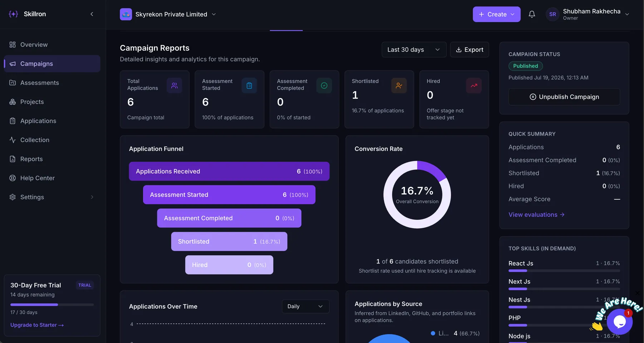Viewport: 644px width, 343px height.
Task: Click the Assessment Completed funnel bar
Action: pyautogui.click(x=229, y=218)
